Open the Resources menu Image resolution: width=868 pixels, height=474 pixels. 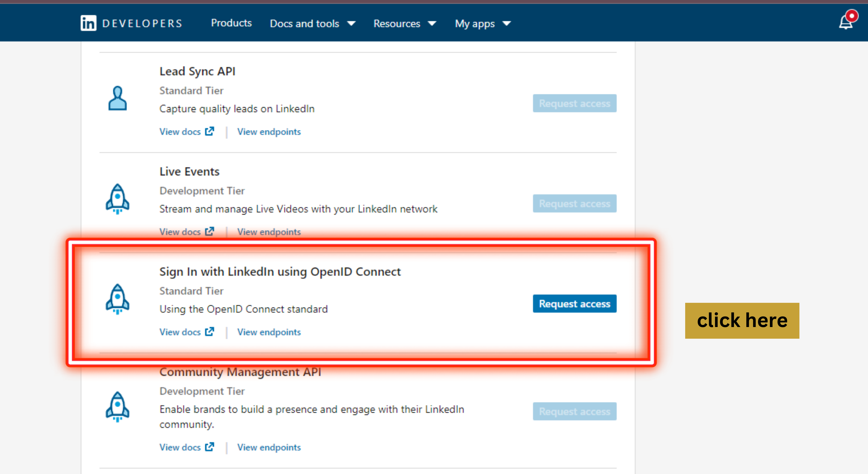click(x=405, y=24)
